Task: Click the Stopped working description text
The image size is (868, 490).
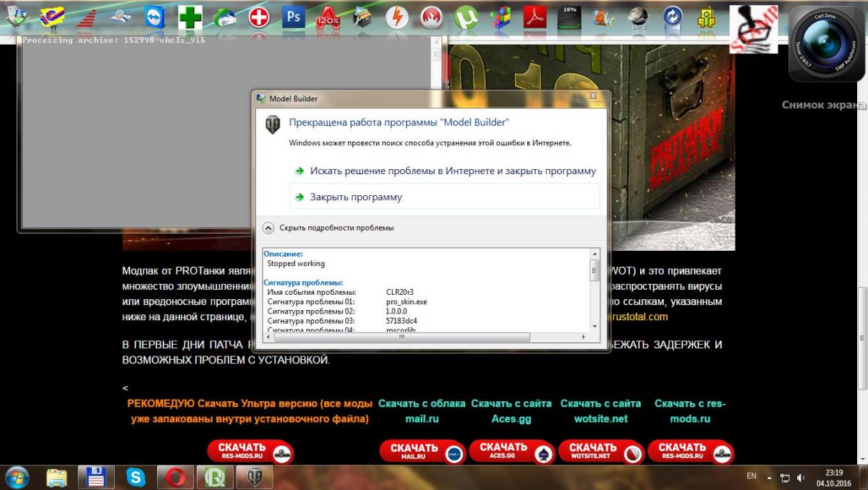Action: point(296,264)
